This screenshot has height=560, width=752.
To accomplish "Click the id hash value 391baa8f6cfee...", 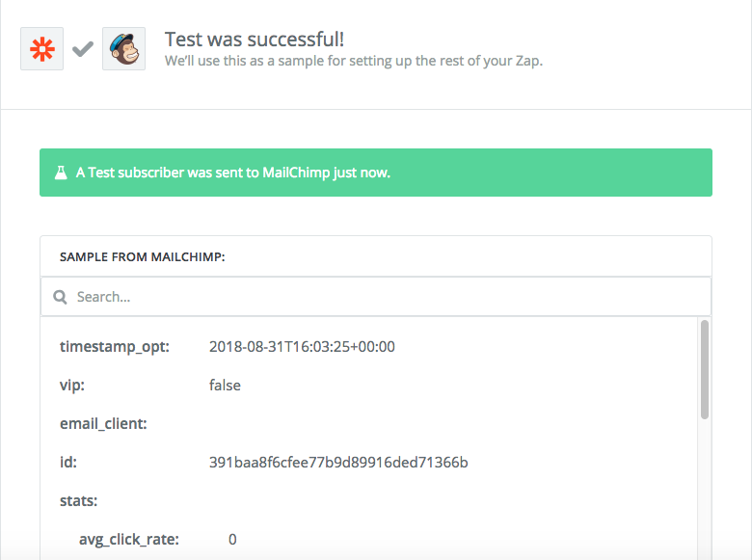I will tap(338, 462).
